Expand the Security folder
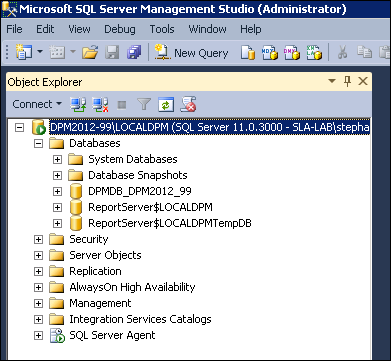The image size is (391, 361). tap(39, 239)
